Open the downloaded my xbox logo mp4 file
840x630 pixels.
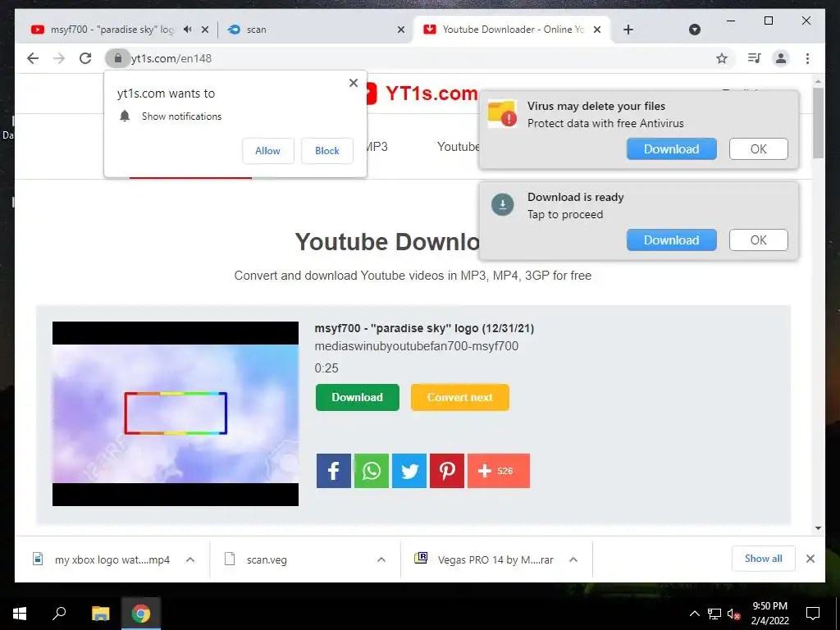point(102,559)
